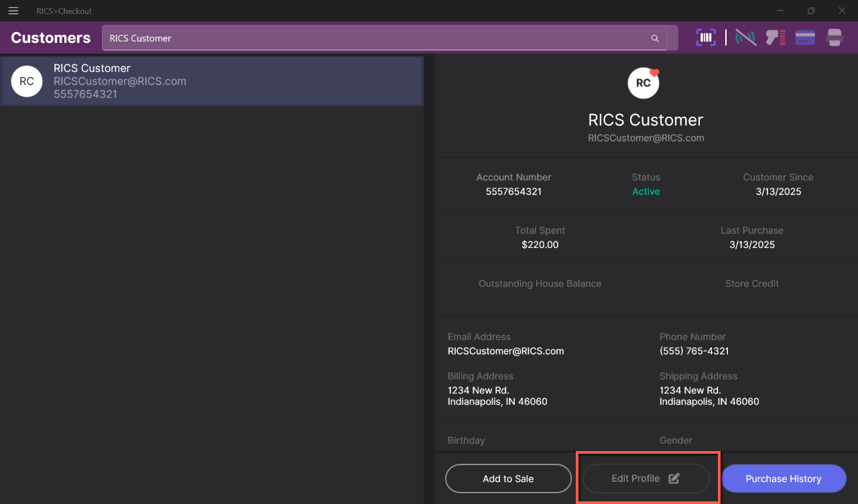Click the Birthday label
The height and width of the screenshot is (504, 858).
pyautogui.click(x=467, y=440)
